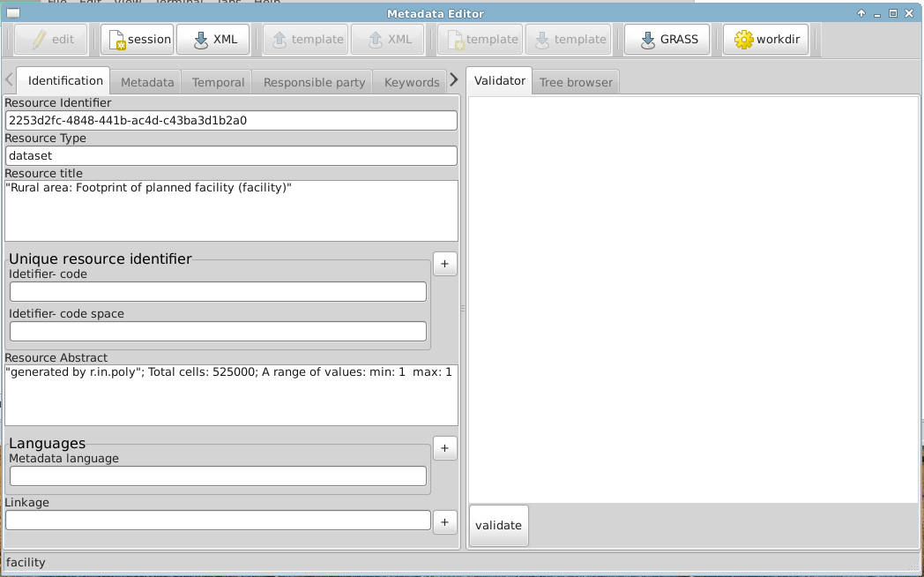The image size is (924, 577).
Task: Open the Responsible party tab
Action: (x=314, y=83)
